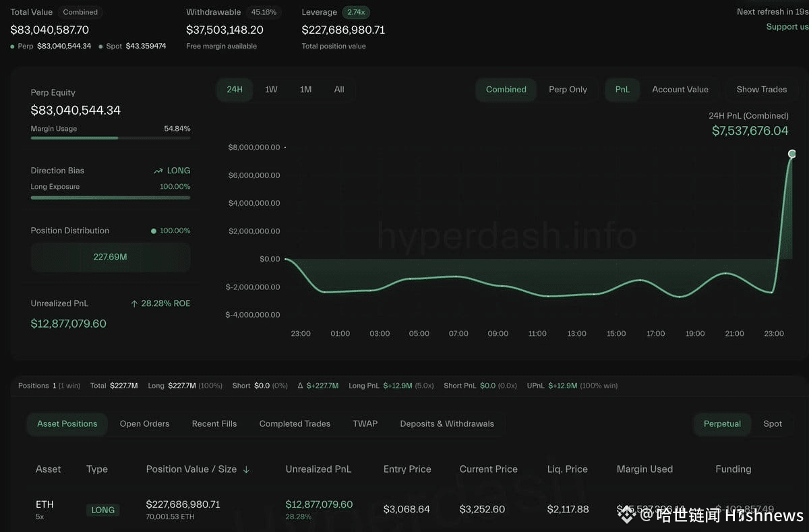This screenshot has width=809, height=532.
Task: Click the Spot legend dot
Action: (101, 47)
